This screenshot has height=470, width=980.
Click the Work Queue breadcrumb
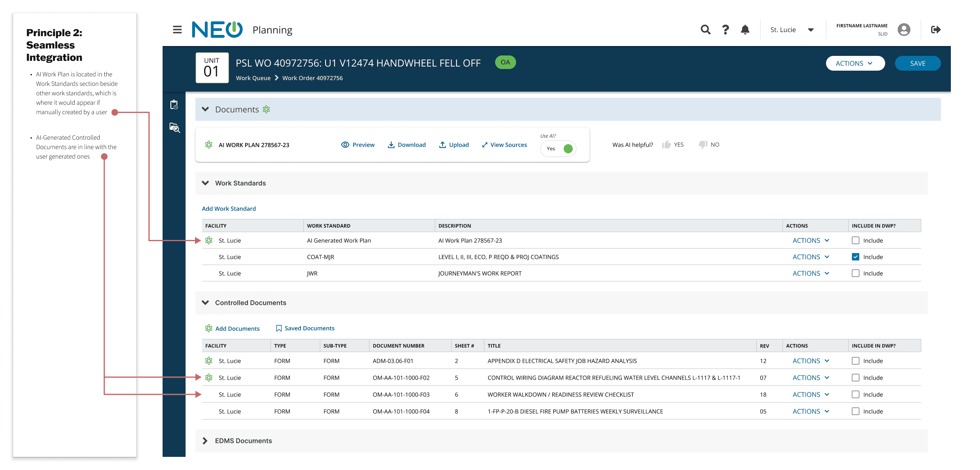click(253, 78)
